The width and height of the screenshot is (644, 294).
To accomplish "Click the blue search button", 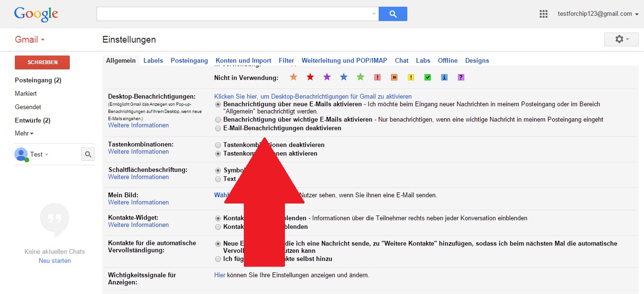I will point(393,14).
